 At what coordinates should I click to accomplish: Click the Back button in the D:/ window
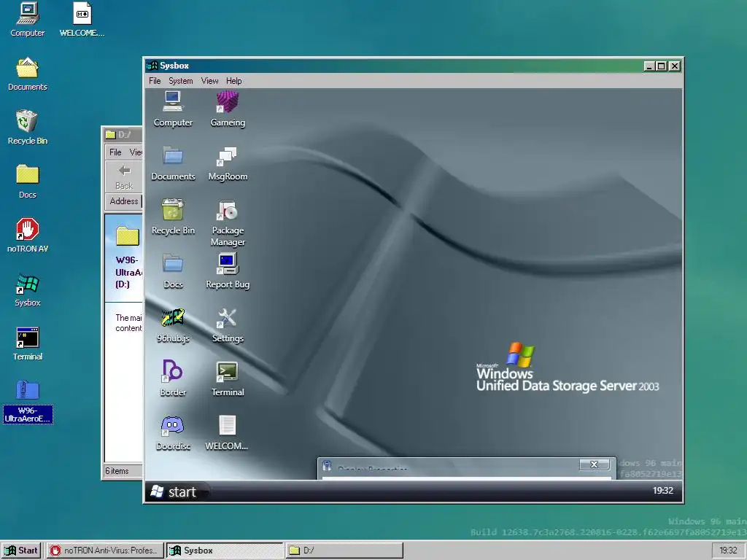coord(124,176)
